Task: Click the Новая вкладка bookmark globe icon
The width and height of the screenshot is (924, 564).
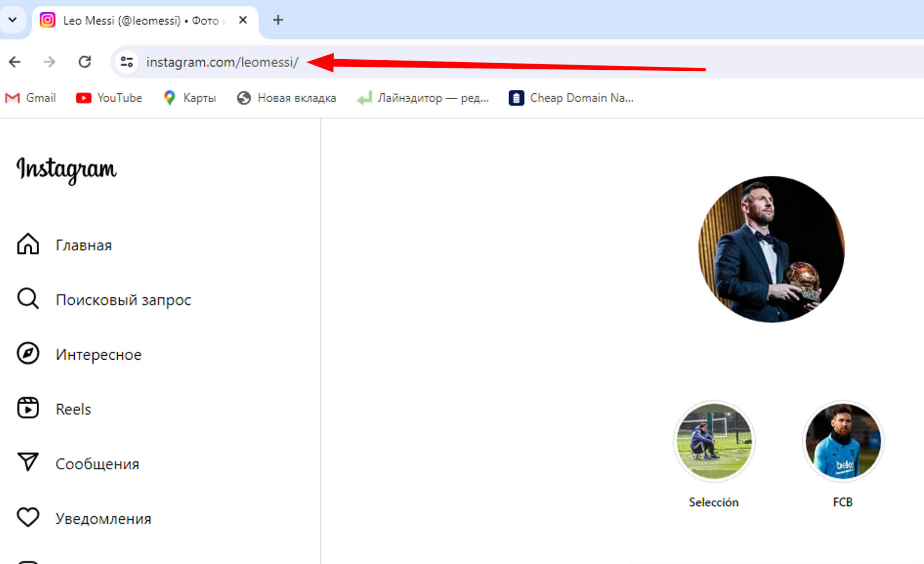Action: (244, 98)
